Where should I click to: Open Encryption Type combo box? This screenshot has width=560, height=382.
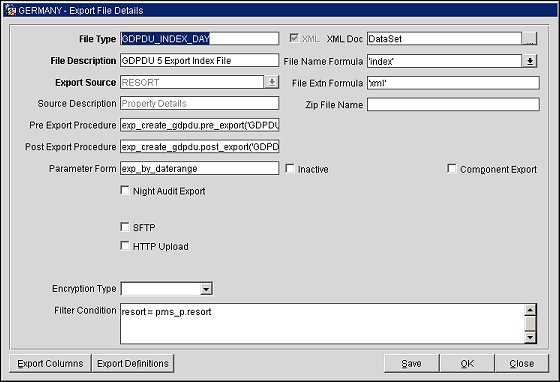167,289
